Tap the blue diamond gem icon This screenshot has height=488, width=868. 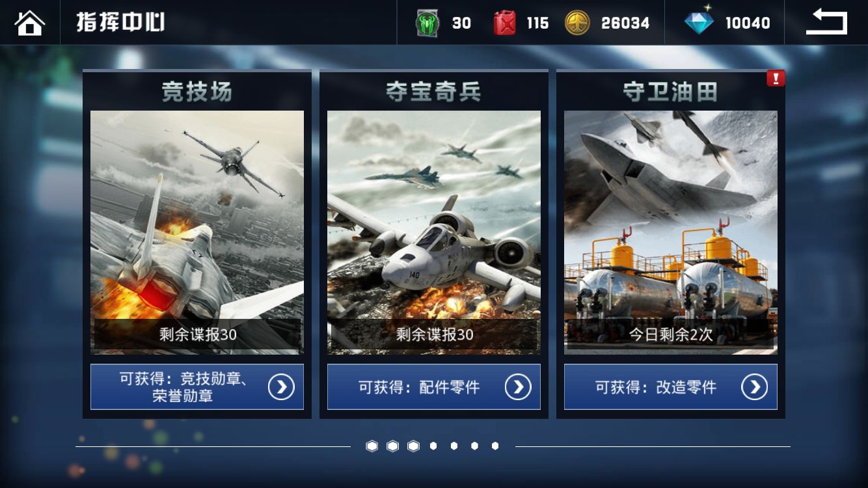pyautogui.click(x=699, y=22)
